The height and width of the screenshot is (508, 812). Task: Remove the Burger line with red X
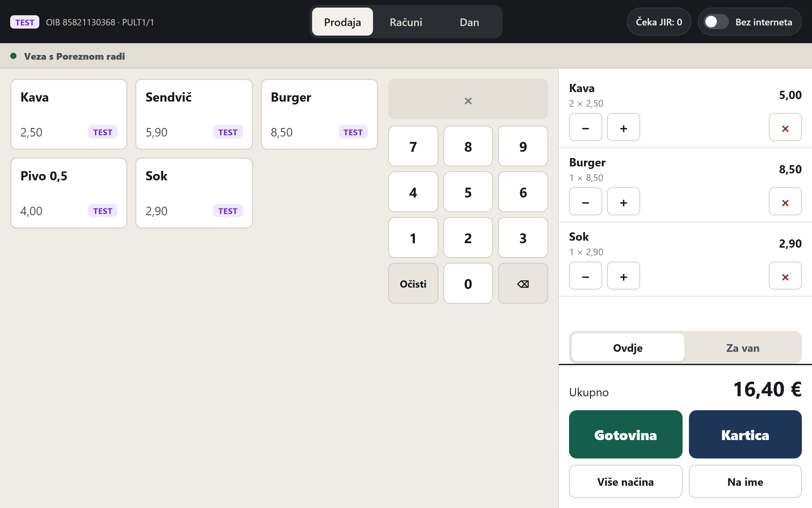point(785,201)
